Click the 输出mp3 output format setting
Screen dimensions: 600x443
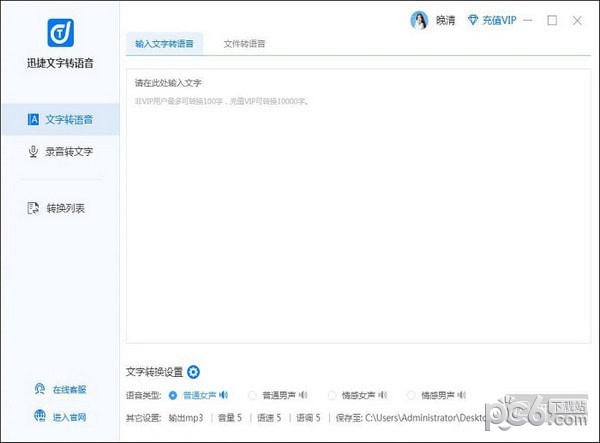pyautogui.click(x=186, y=418)
